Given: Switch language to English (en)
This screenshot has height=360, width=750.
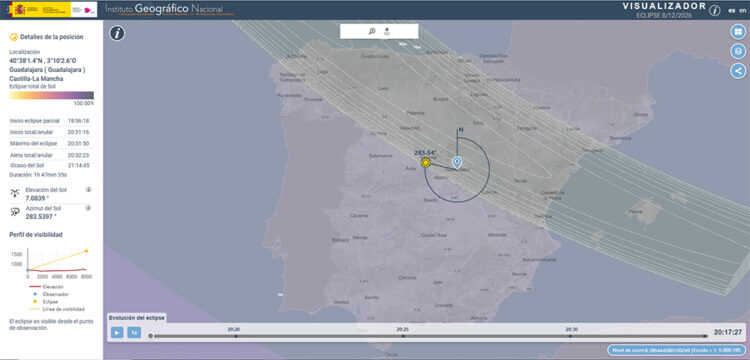Looking at the screenshot, I should [743, 11].
